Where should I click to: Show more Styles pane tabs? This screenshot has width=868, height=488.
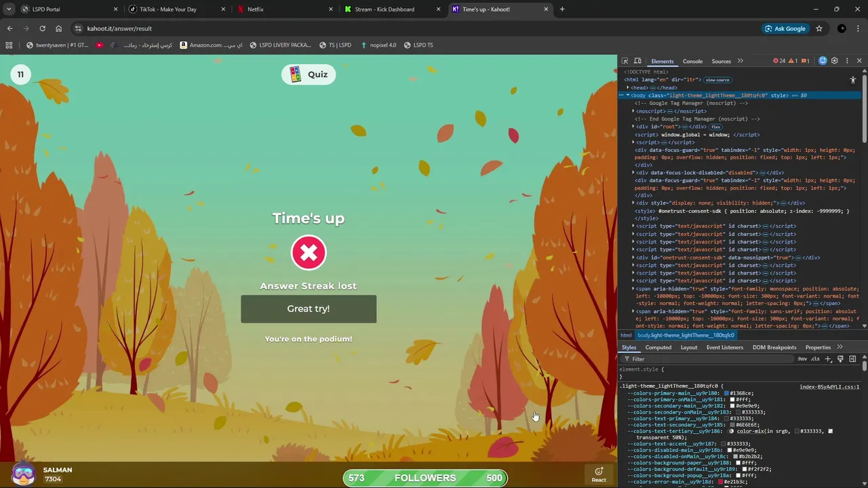pos(840,347)
